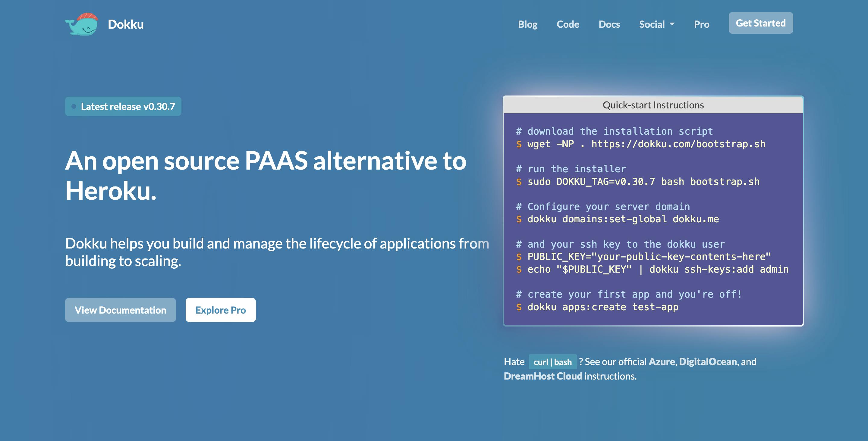Click the dot in the release badge
Viewport: 868px width, 441px height.
[74, 106]
